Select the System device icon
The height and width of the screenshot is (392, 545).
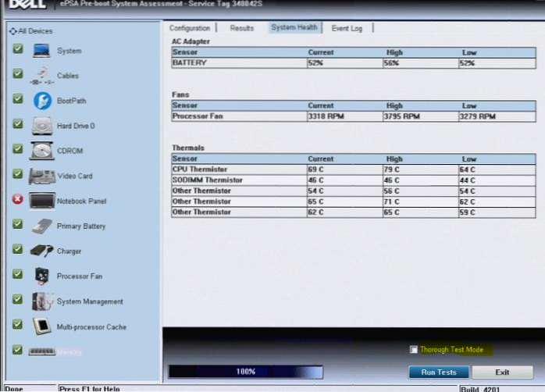[41, 51]
